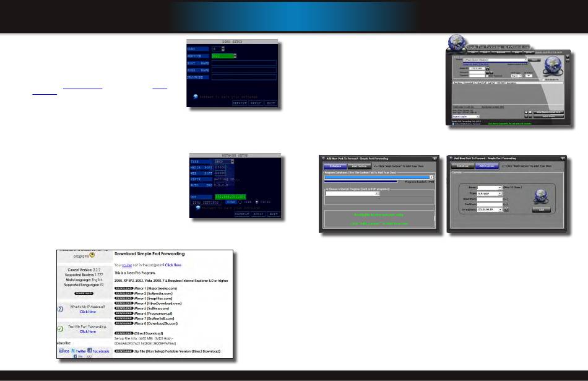Click the download badge for Mirror 2 (Softpedia.com)

pos(124,293)
